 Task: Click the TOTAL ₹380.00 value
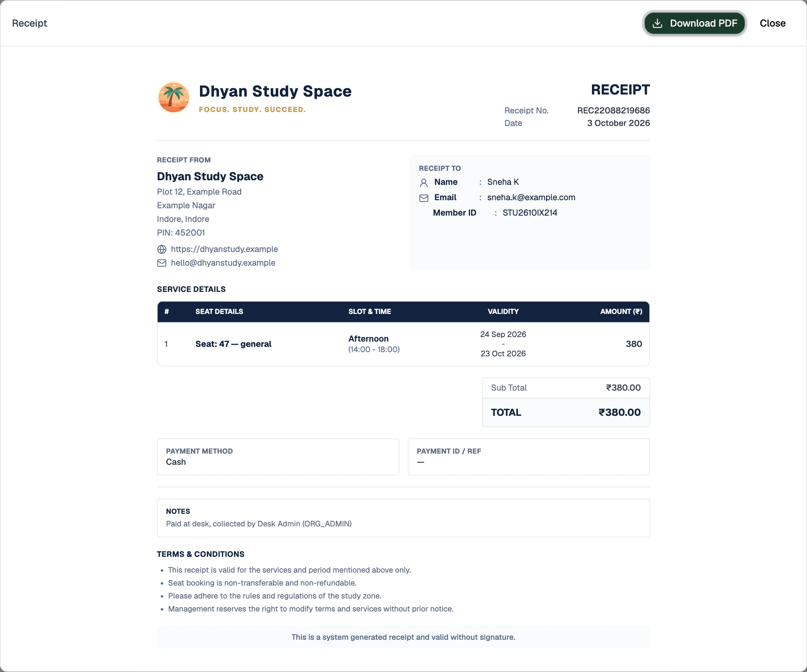pos(620,412)
